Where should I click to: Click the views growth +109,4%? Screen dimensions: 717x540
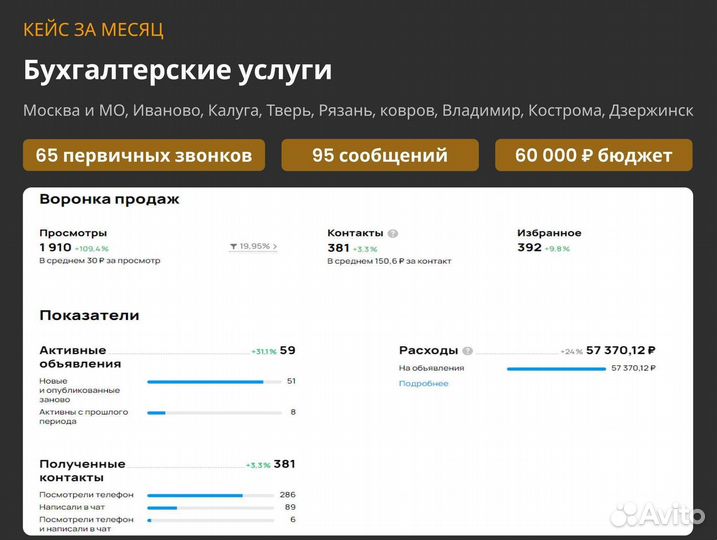tap(91, 249)
